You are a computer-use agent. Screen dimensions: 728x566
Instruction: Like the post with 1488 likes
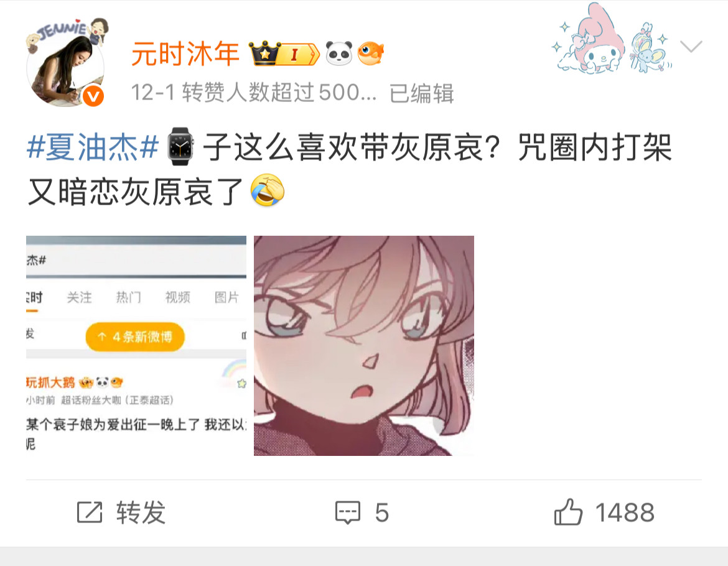point(605,513)
